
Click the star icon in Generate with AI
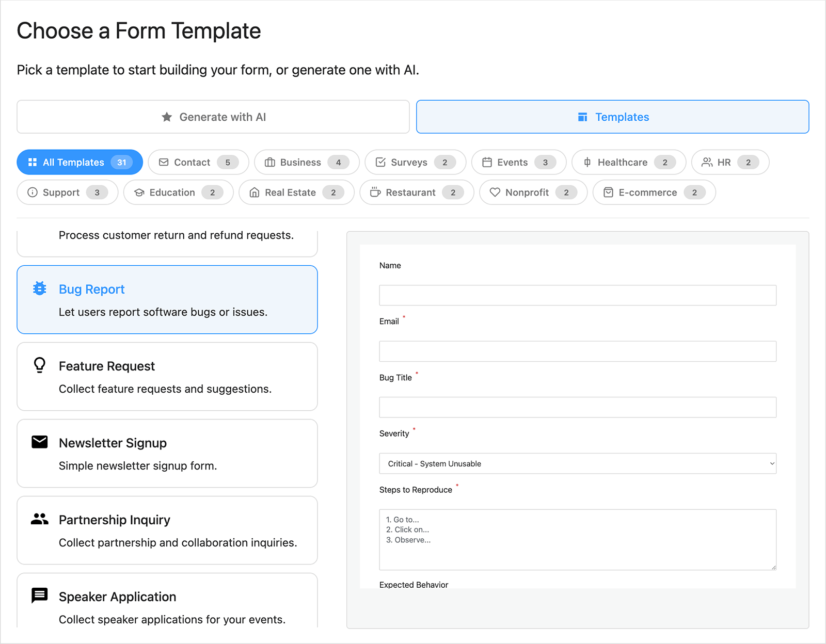[166, 117]
